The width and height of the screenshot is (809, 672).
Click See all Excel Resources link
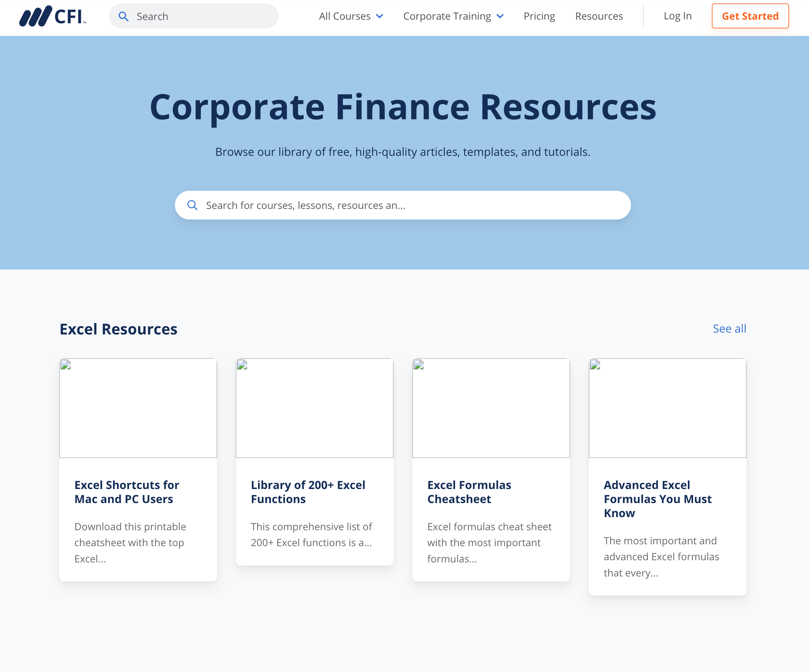coord(729,329)
